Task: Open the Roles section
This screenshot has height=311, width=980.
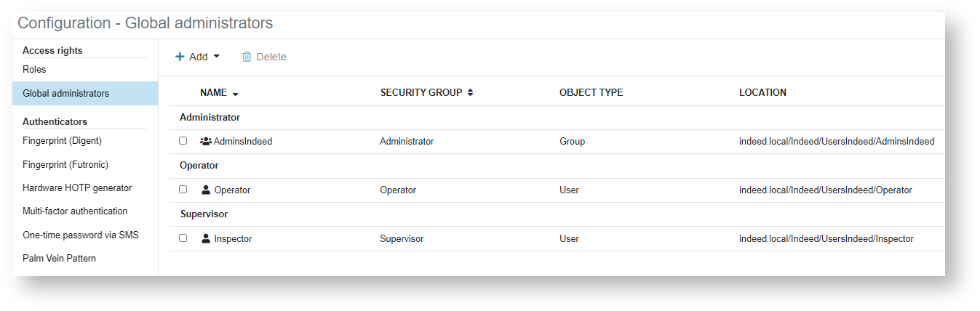Action: click(34, 70)
